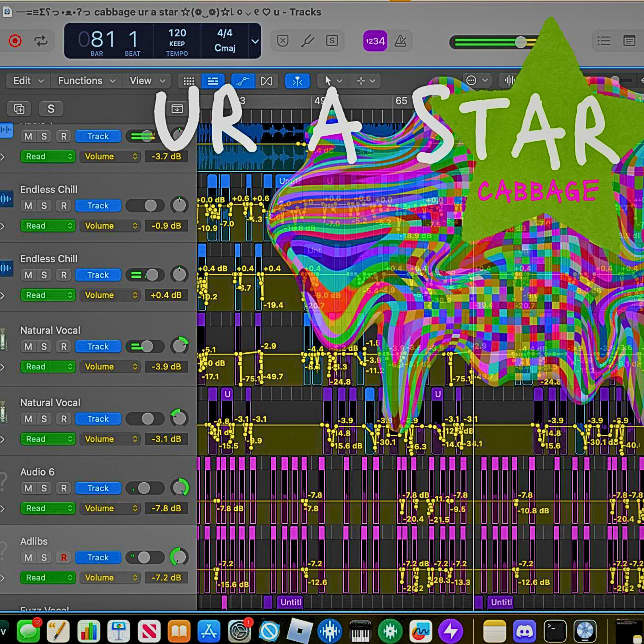Click the metronome icon
The width and height of the screenshot is (644, 644).
coord(400,41)
